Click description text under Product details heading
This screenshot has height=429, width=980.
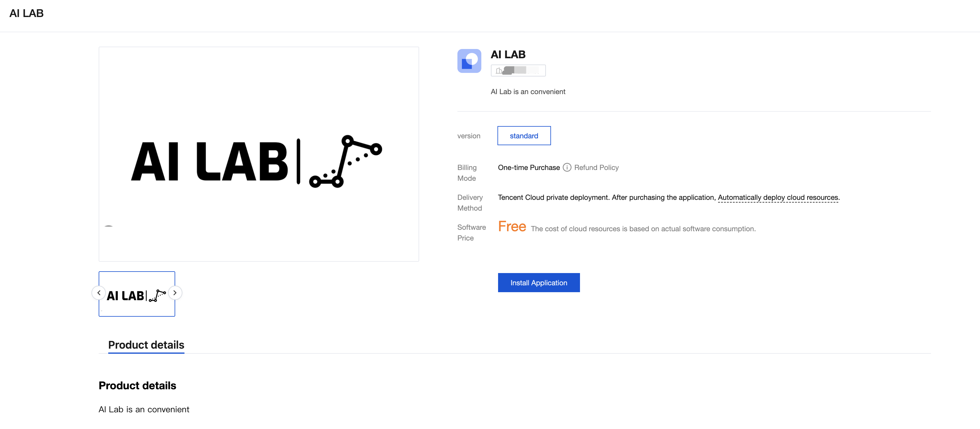[144, 409]
